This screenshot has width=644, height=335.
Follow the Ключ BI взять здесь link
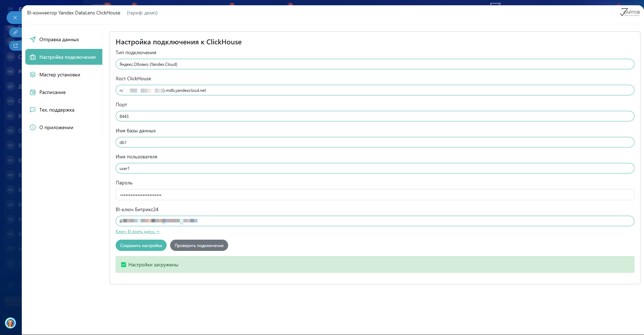click(137, 232)
